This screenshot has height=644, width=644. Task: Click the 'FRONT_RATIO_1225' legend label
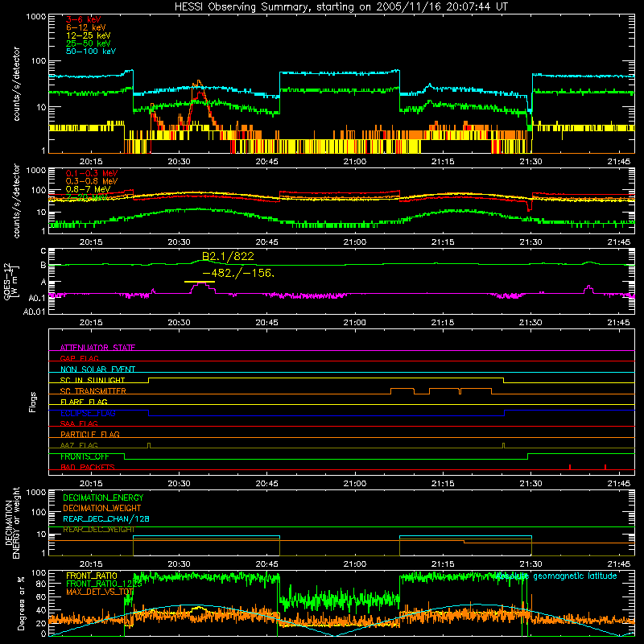click(104, 584)
